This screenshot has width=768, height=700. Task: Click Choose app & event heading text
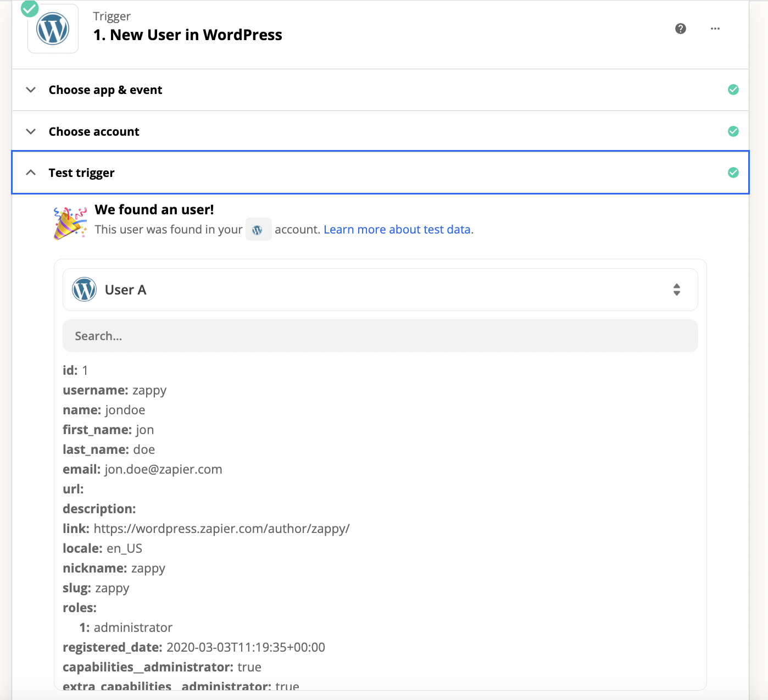point(105,90)
